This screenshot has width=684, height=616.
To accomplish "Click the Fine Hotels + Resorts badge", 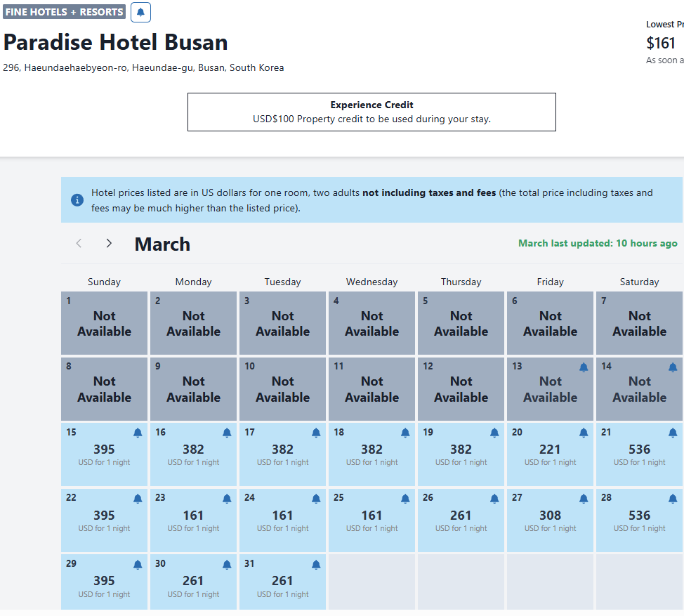I will tap(64, 12).
